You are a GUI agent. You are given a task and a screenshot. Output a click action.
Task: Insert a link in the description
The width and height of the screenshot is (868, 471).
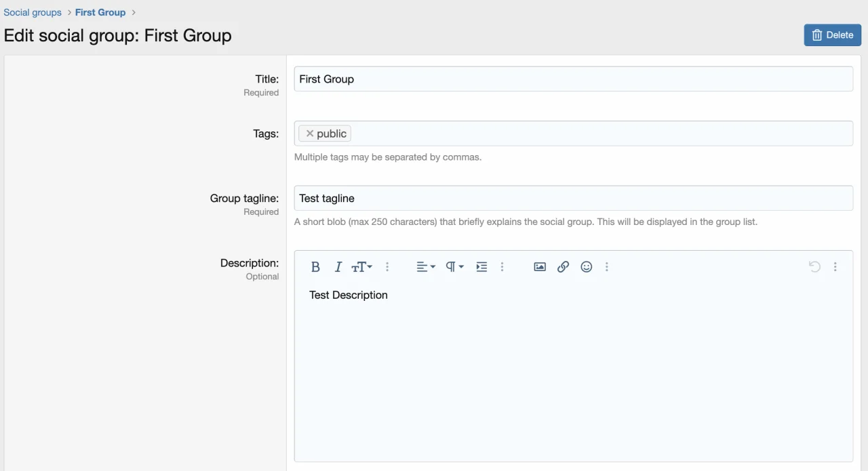(563, 267)
